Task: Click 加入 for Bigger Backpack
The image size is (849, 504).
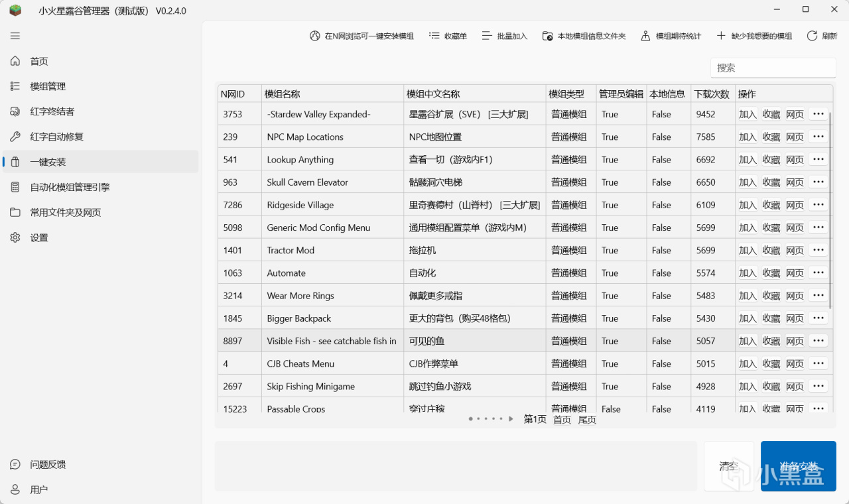Action: [748, 318]
